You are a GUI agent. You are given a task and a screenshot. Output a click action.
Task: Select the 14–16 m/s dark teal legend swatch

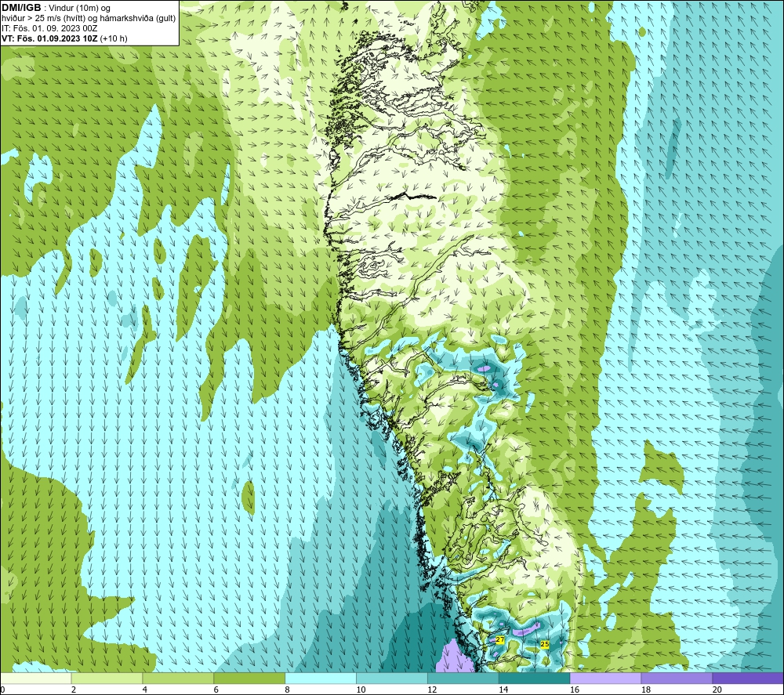(x=535, y=679)
